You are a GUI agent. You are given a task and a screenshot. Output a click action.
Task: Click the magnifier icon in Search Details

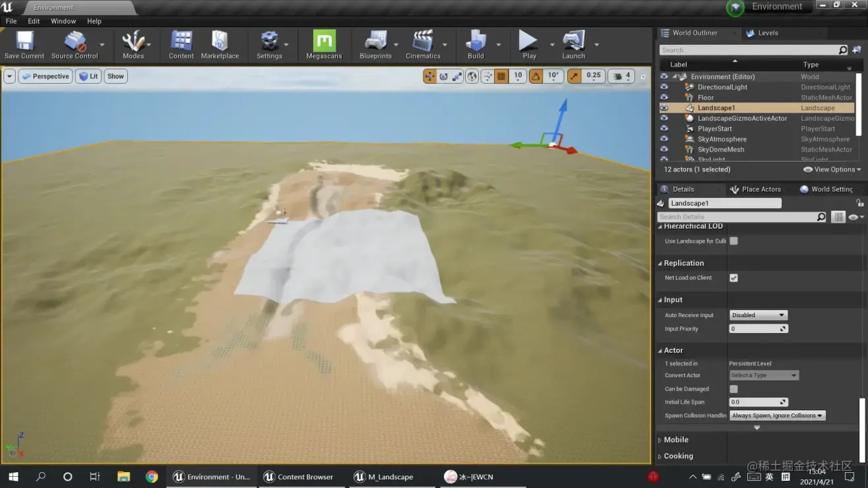pyautogui.click(x=821, y=217)
